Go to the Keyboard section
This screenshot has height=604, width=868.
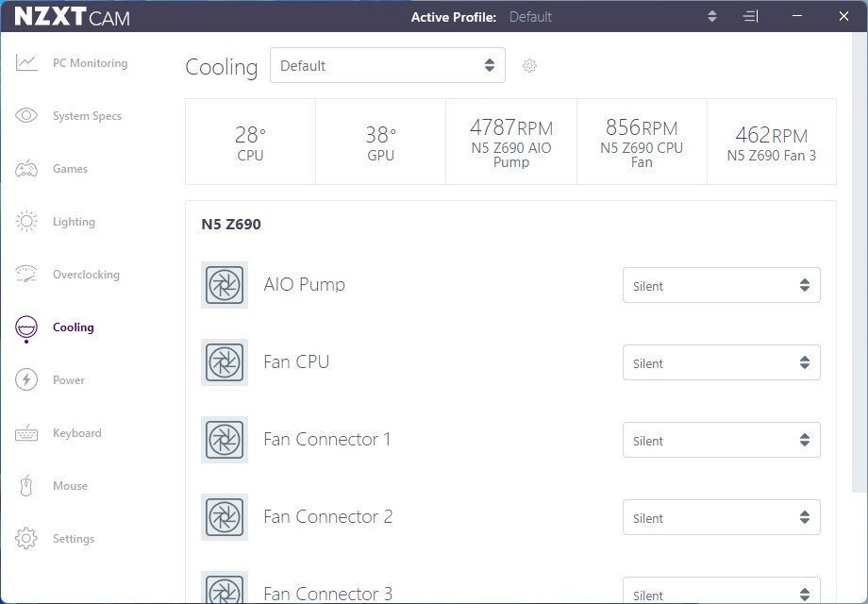coord(77,433)
